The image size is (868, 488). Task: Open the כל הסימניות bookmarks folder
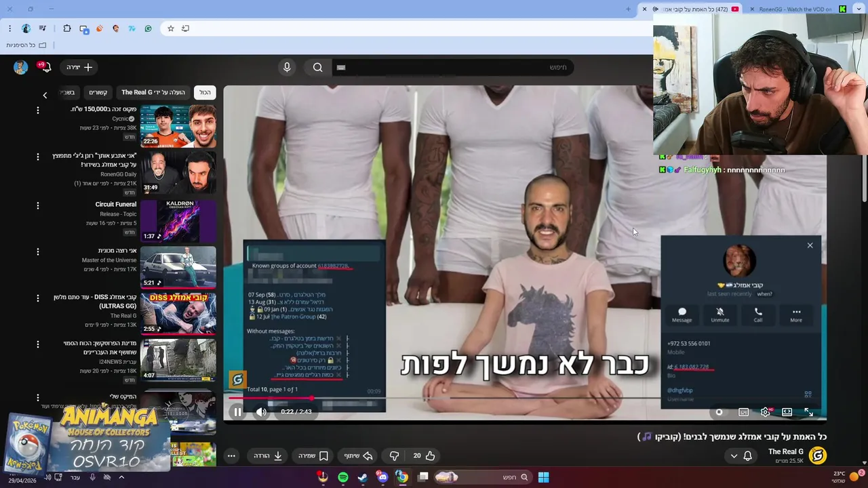click(x=26, y=45)
